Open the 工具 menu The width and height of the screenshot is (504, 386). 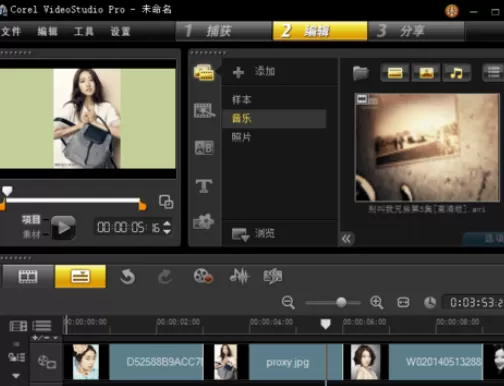(84, 31)
